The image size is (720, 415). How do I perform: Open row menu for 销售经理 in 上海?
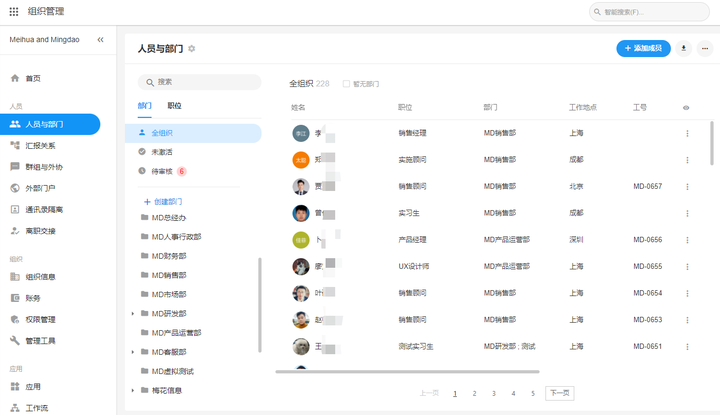[687, 133]
